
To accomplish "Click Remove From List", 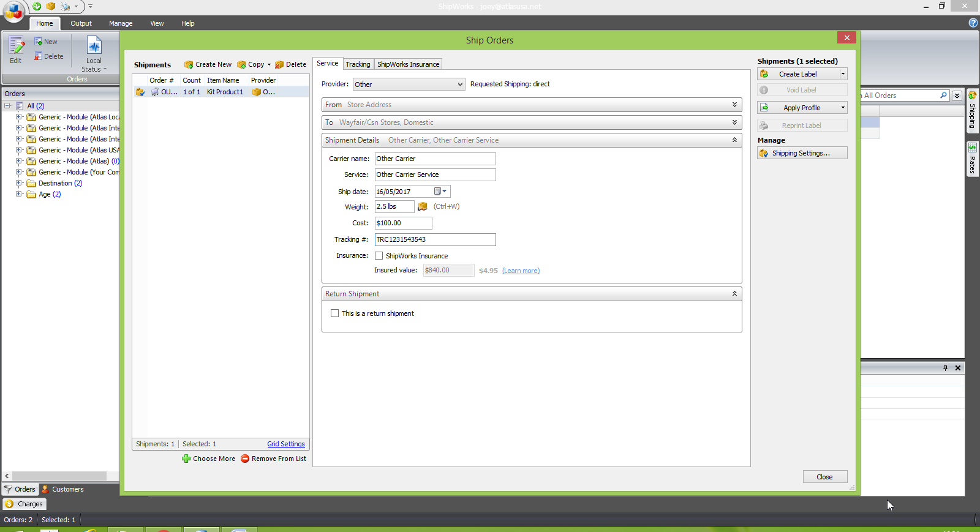I will 274,459.
